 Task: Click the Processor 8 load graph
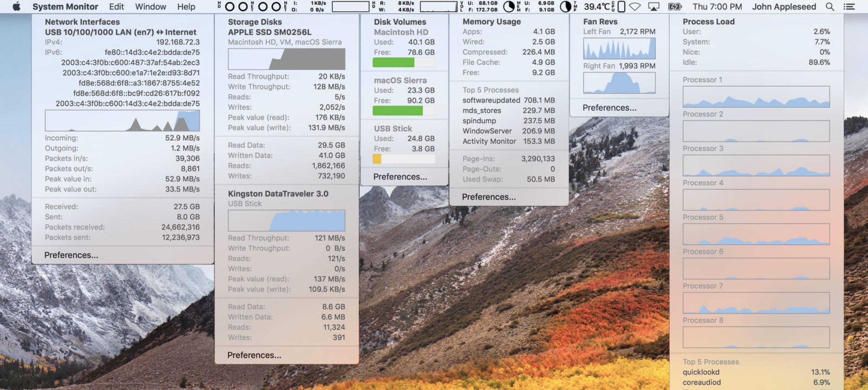click(756, 337)
